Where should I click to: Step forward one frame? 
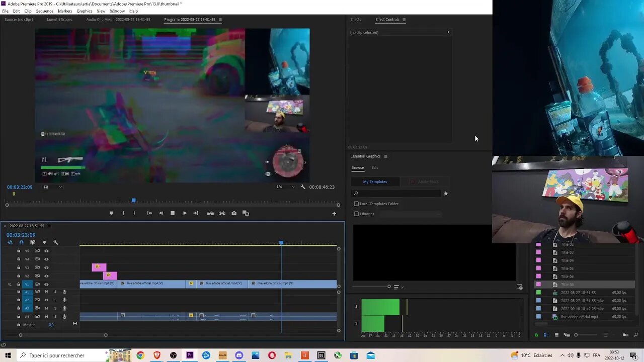coord(184,213)
